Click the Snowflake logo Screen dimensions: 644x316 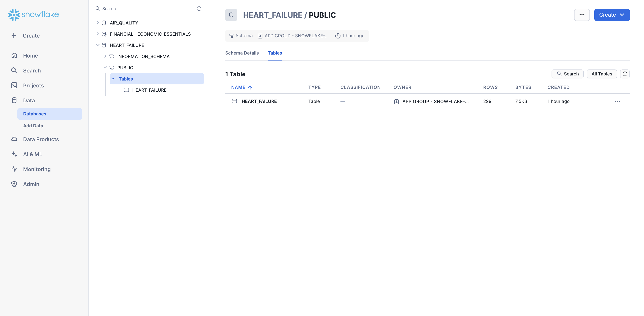(33, 15)
